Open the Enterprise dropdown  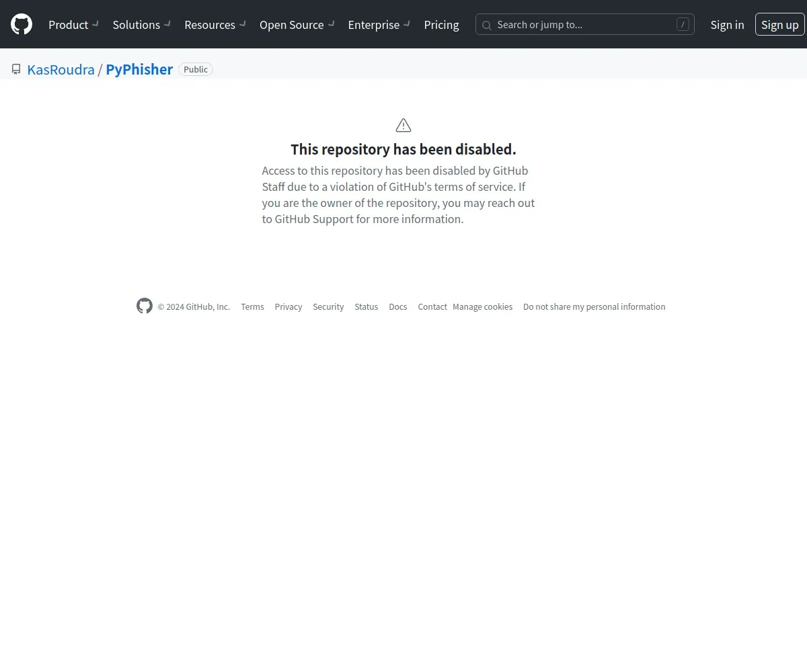(x=379, y=25)
